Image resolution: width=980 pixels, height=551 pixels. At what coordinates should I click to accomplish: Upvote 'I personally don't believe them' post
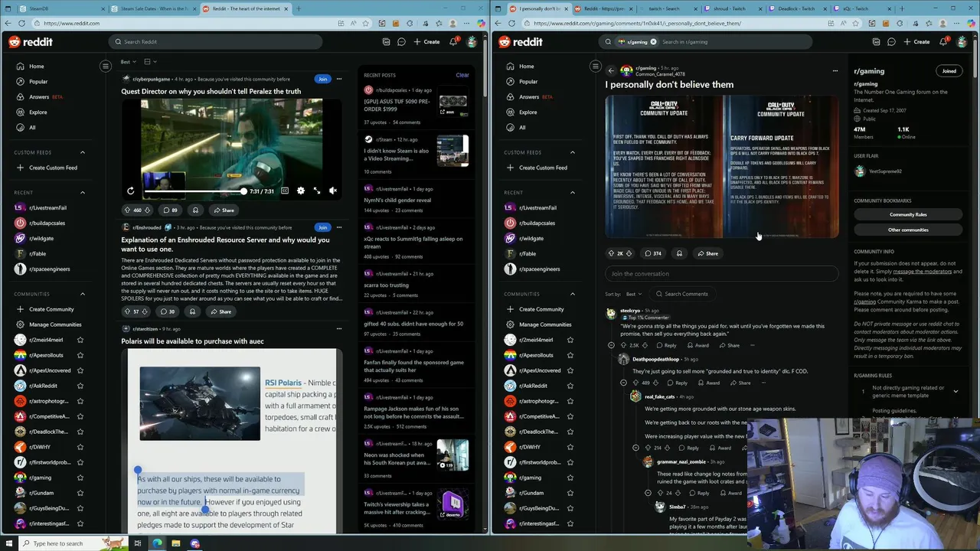[611, 253]
